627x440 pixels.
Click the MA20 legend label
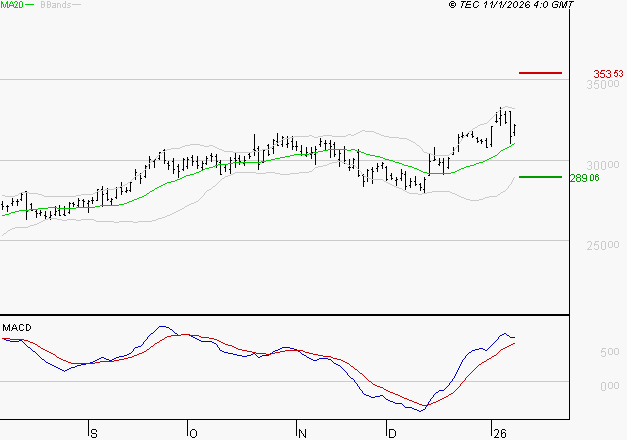[x=11, y=5]
